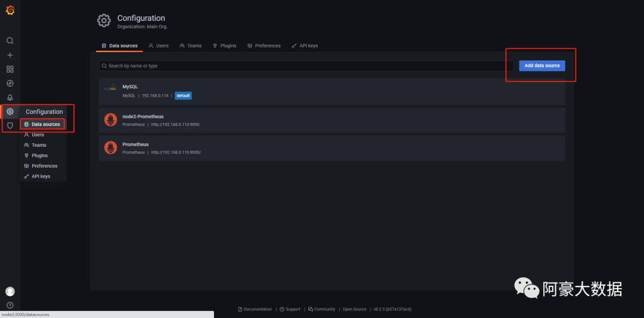
Task: Click the http://192.168.0.115:9090/ URL text
Action: 176,152
